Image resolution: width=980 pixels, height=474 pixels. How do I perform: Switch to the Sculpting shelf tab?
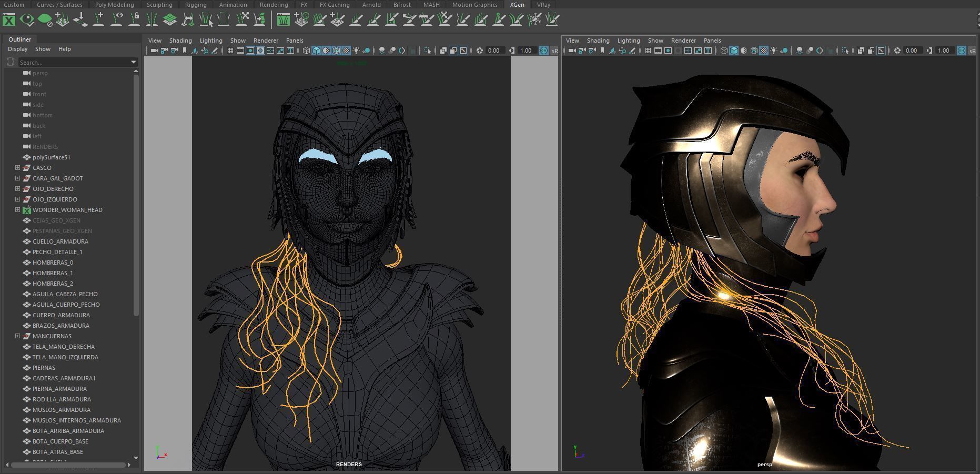tap(159, 5)
